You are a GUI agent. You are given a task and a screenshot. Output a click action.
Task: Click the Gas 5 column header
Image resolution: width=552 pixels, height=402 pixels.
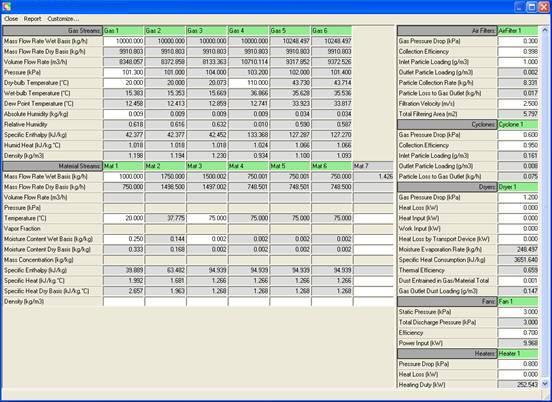290,31
